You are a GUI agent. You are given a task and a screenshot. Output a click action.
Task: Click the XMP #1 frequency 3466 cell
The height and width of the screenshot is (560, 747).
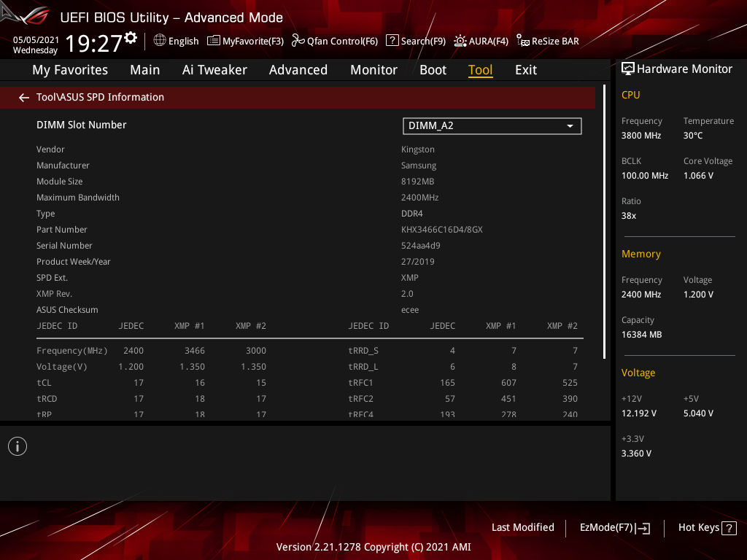tap(195, 351)
